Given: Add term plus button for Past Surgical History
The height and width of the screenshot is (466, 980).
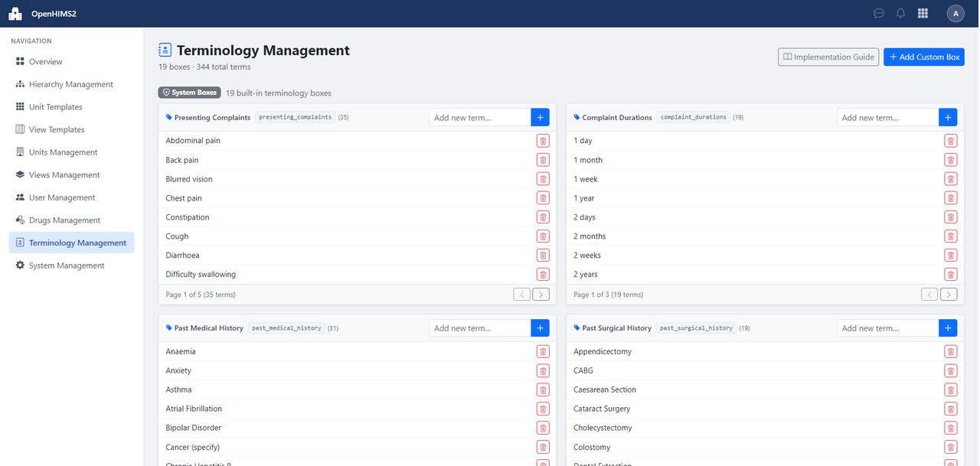Looking at the screenshot, I should [x=948, y=328].
